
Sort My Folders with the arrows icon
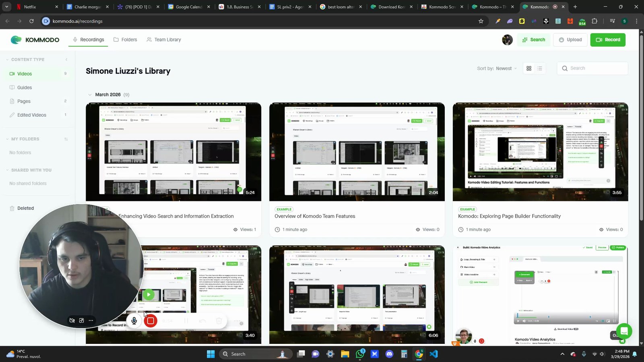pos(66,139)
